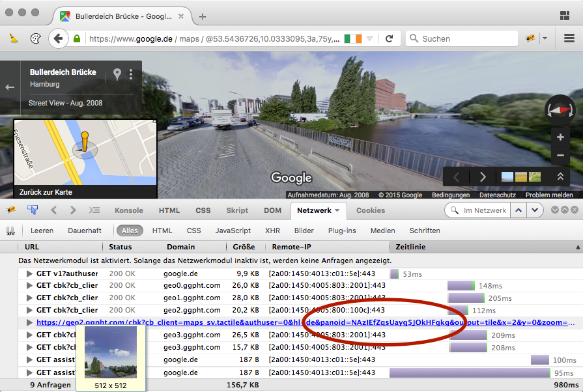Close the Bullerdeich Brücke tab

tap(181, 16)
